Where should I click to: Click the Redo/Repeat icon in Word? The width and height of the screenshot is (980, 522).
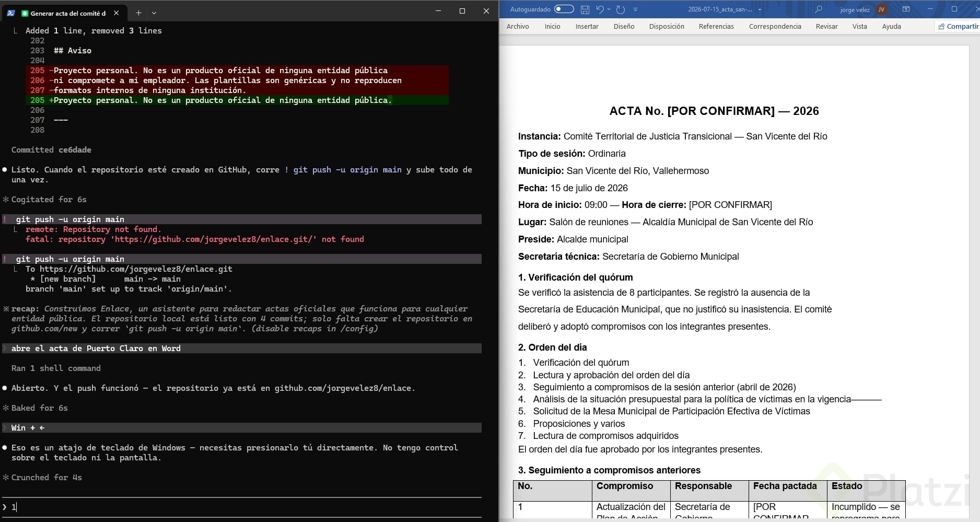click(x=621, y=9)
